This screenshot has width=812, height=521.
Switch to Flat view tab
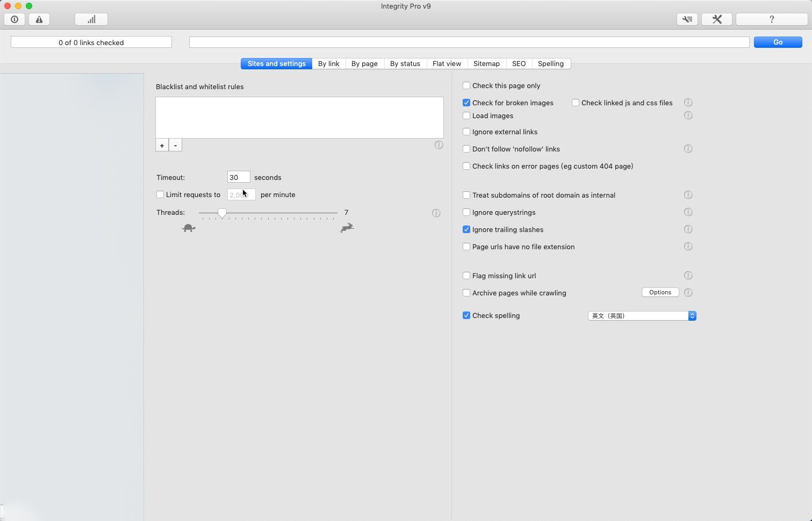447,63
